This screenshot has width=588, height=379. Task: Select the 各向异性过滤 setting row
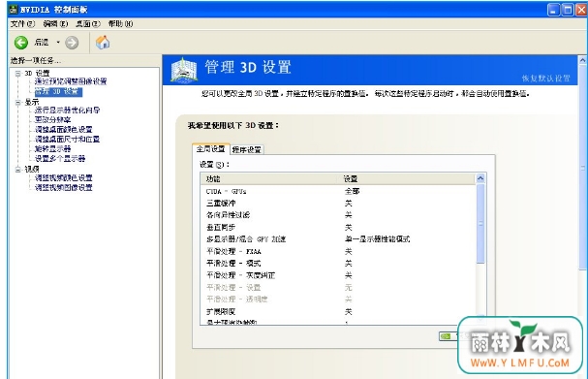click(338, 215)
